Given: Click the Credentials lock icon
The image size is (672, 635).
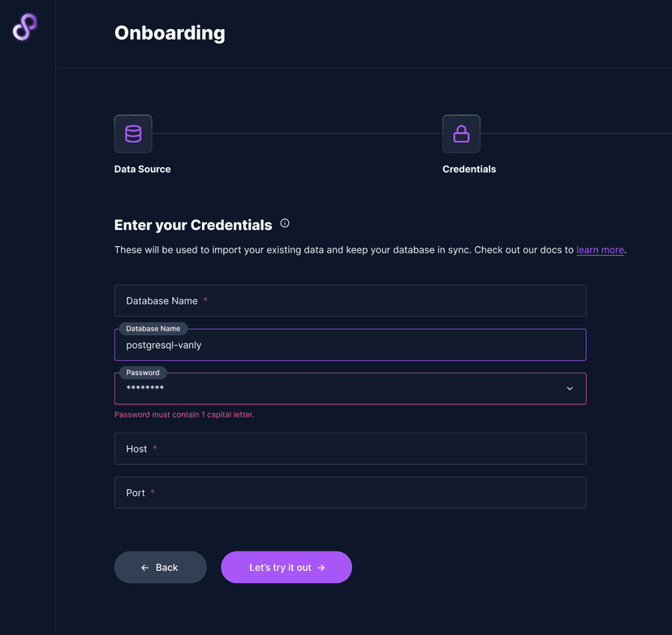Looking at the screenshot, I should click(461, 134).
